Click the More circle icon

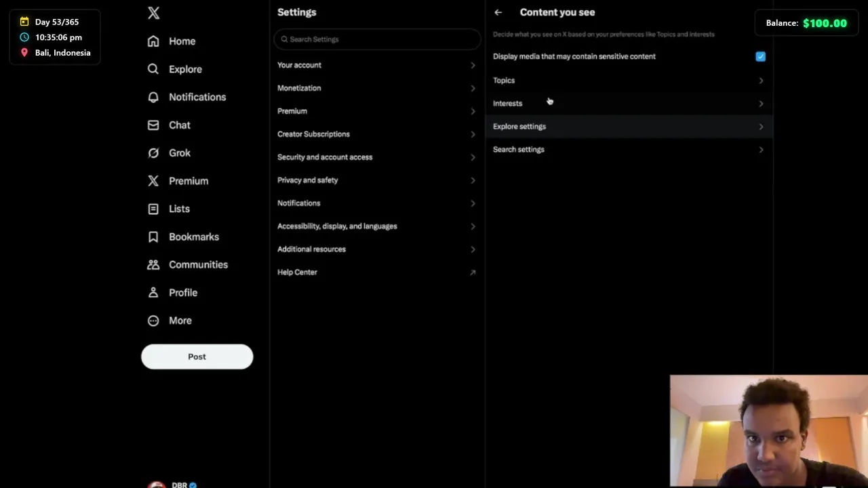click(x=153, y=321)
